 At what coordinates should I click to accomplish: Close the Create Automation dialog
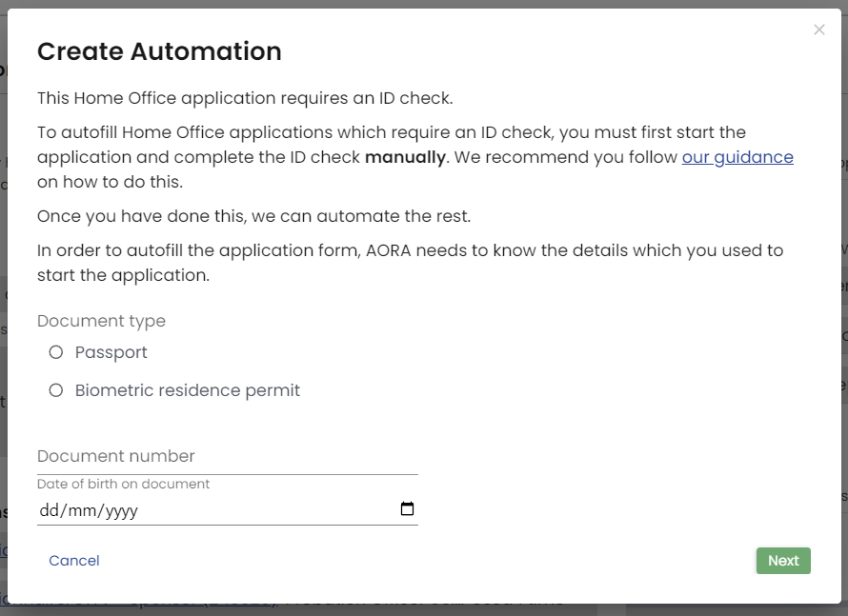tap(818, 30)
